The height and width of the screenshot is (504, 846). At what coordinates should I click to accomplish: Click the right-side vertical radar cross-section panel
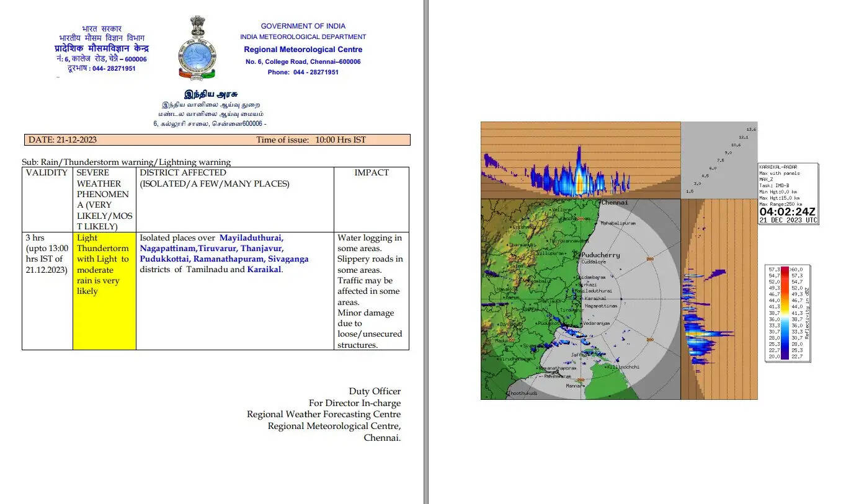(x=718, y=299)
